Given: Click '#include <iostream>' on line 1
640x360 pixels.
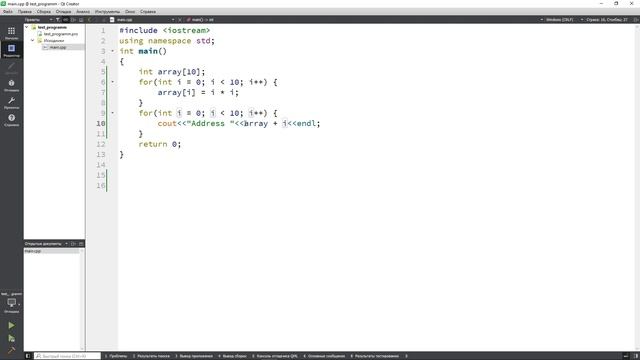Looking at the screenshot, I should coord(164,30).
